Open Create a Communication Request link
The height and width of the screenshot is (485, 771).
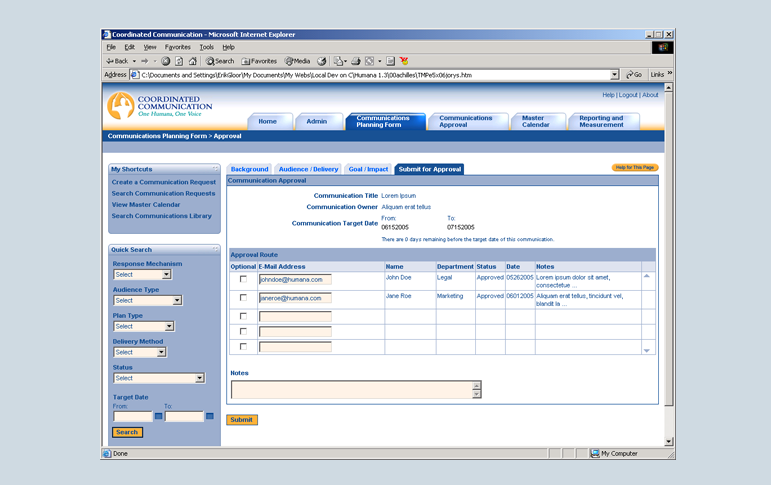click(163, 182)
